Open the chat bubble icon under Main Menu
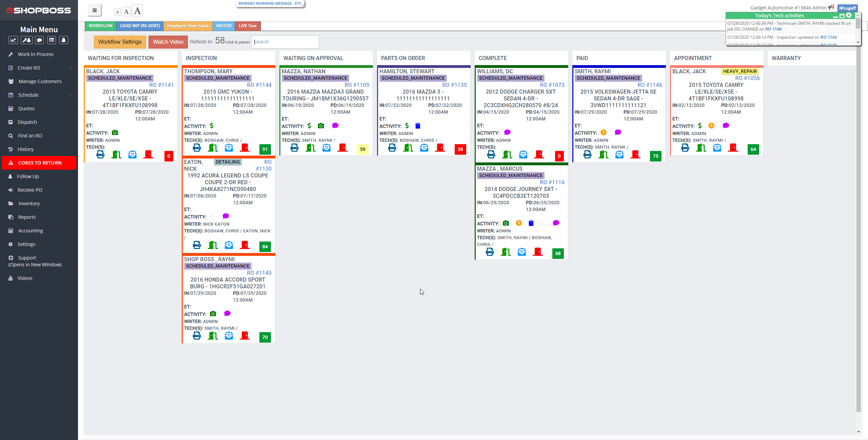Screen dimensions: 868x440 39,40
